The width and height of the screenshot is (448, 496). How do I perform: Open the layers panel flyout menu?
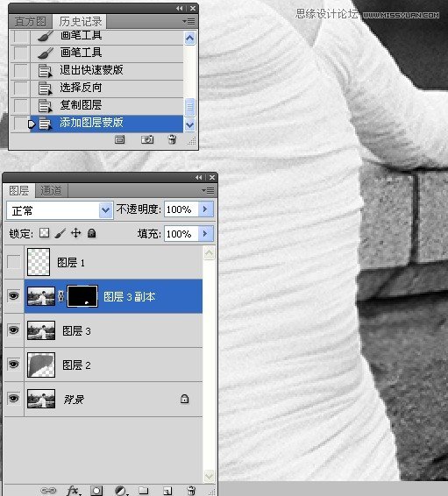click(208, 190)
